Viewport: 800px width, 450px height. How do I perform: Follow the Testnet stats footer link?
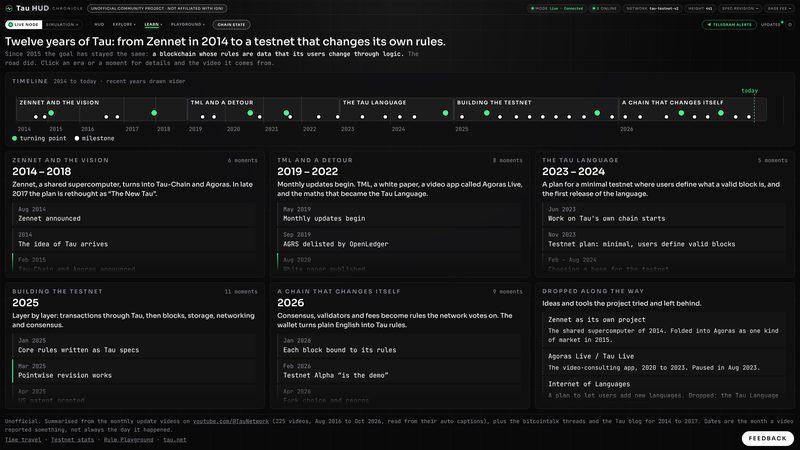point(72,439)
